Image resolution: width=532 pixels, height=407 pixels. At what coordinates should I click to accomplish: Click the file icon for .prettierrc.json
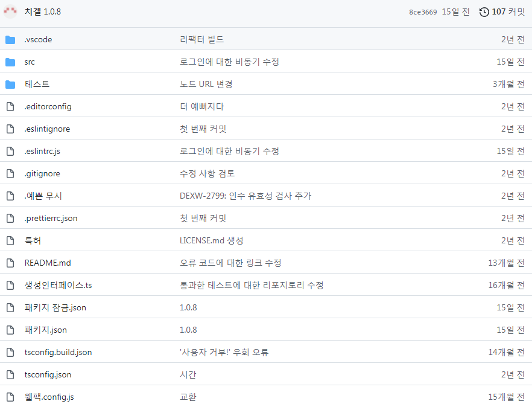click(x=10, y=219)
